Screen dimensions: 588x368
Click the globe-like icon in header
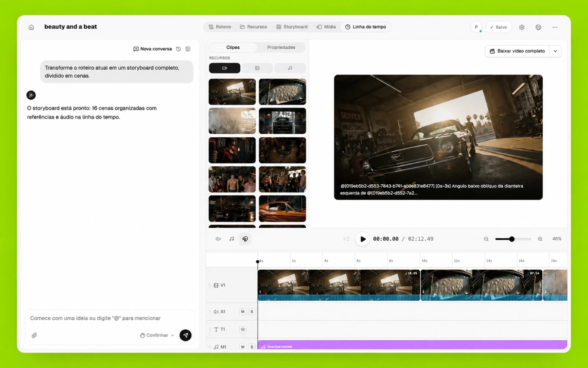(x=538, y=27)
